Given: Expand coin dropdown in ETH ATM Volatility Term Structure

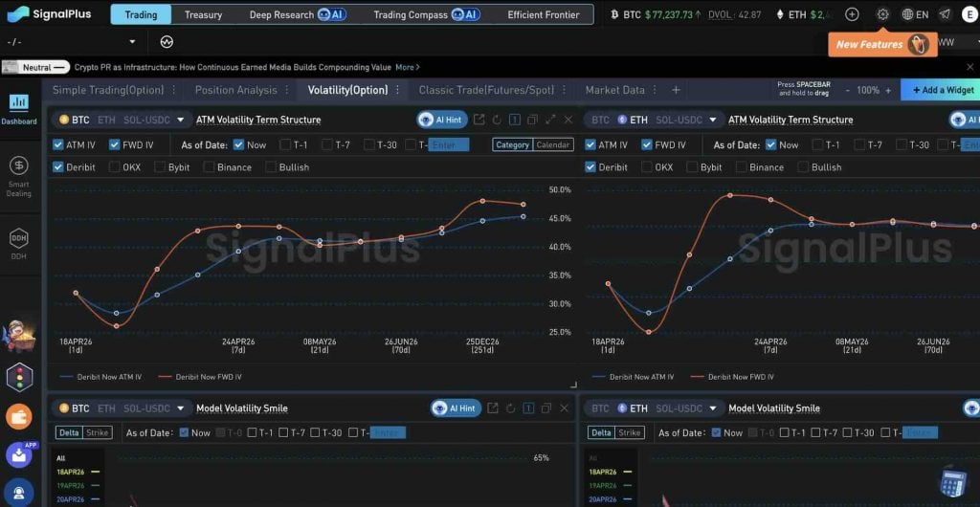Looking at the screenshot, I should (713, 120).
